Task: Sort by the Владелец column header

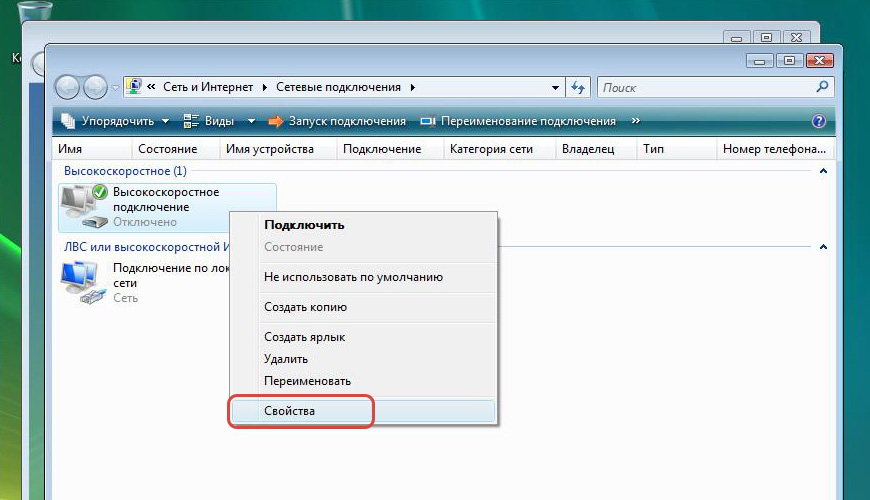Action: click(x=596, y=149)
